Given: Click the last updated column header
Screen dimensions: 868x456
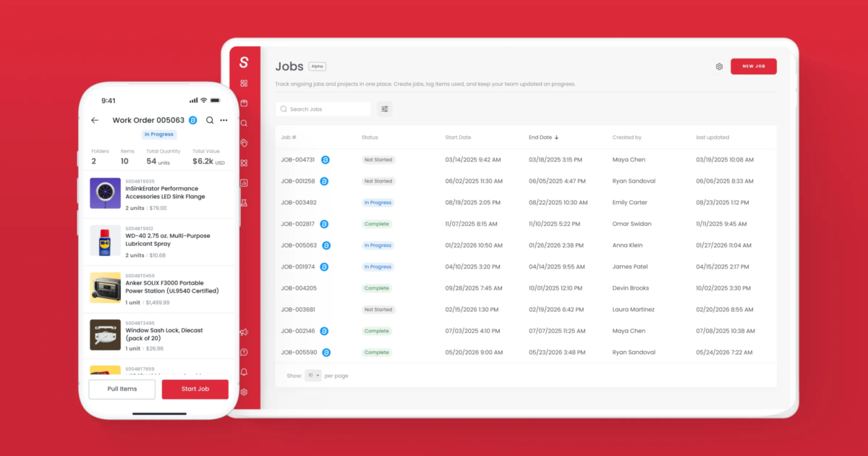Looking at the screenshot, I should pos(712,137).
